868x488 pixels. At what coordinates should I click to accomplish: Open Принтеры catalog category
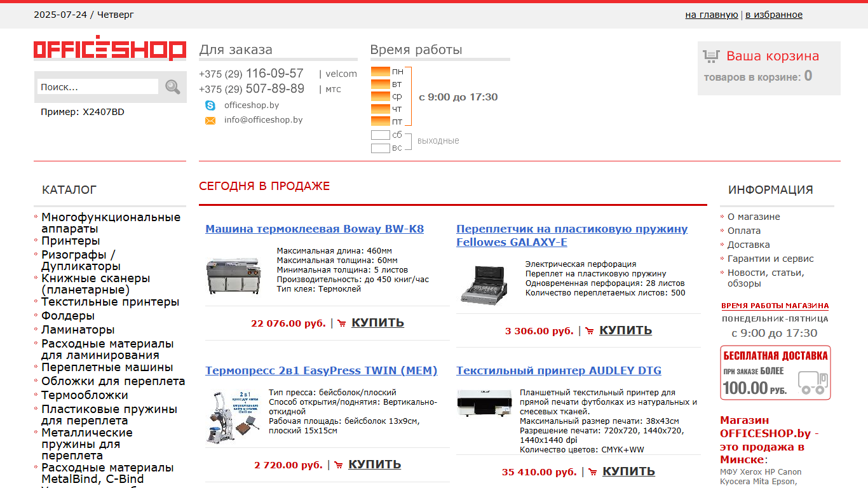pos(71,241)
